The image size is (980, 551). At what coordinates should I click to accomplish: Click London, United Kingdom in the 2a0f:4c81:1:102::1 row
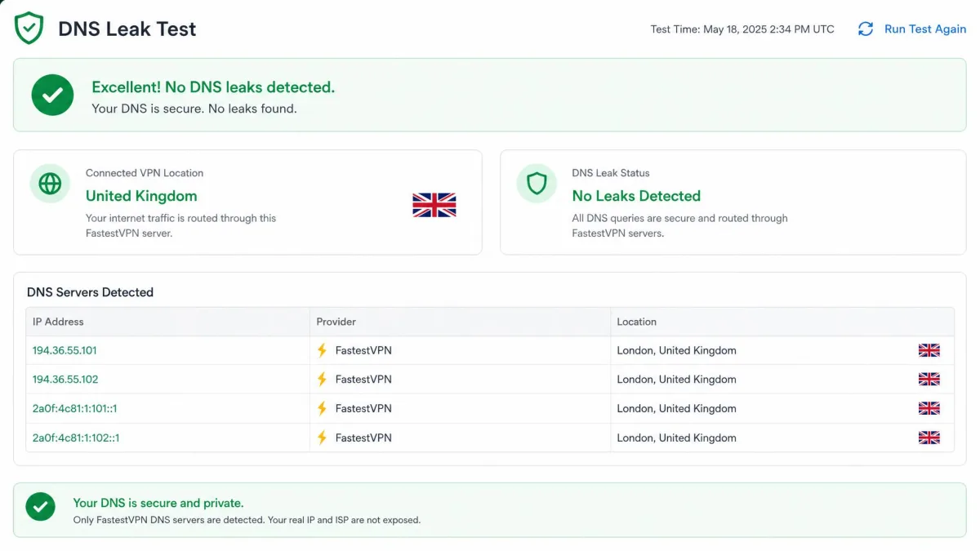(x=676, y=438)
